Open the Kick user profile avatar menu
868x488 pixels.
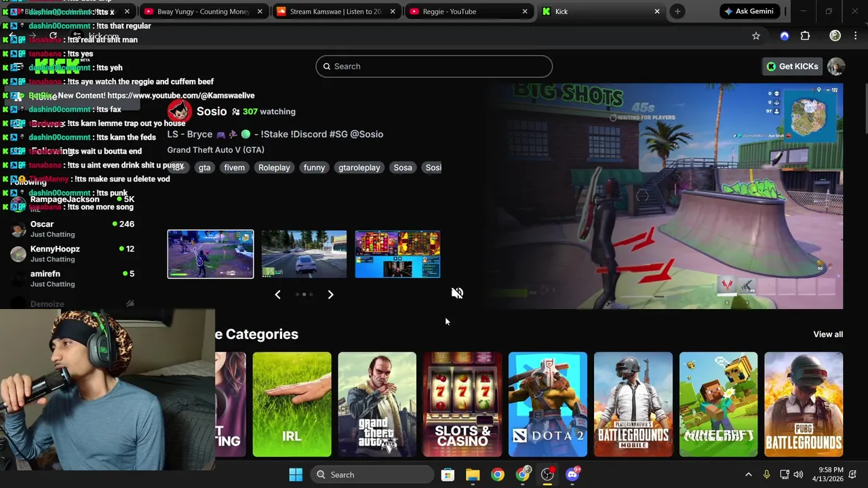[836, 66]
